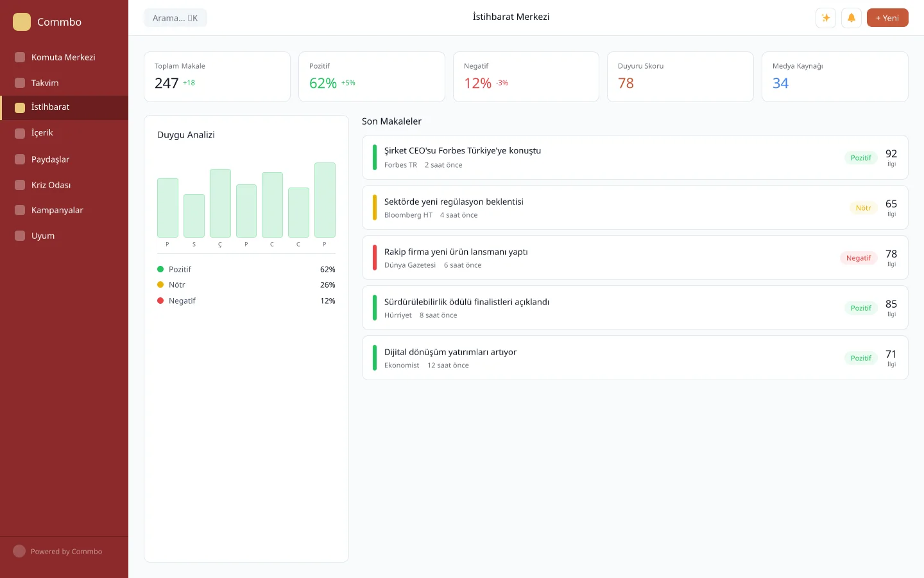The width and height of the screenshot is (924, 578).
Task: Open the notifications bell icon
Action: (x=851, y=18)
